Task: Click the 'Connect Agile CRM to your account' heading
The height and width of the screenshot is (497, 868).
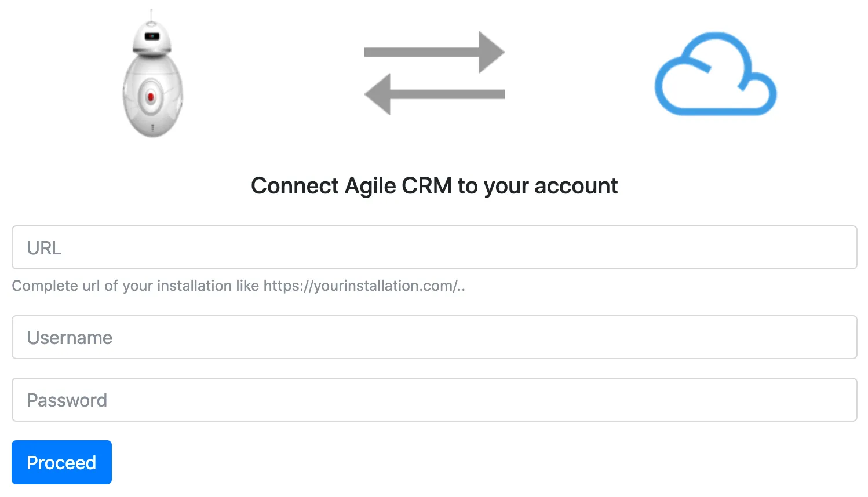Action: tap(434, 186)
